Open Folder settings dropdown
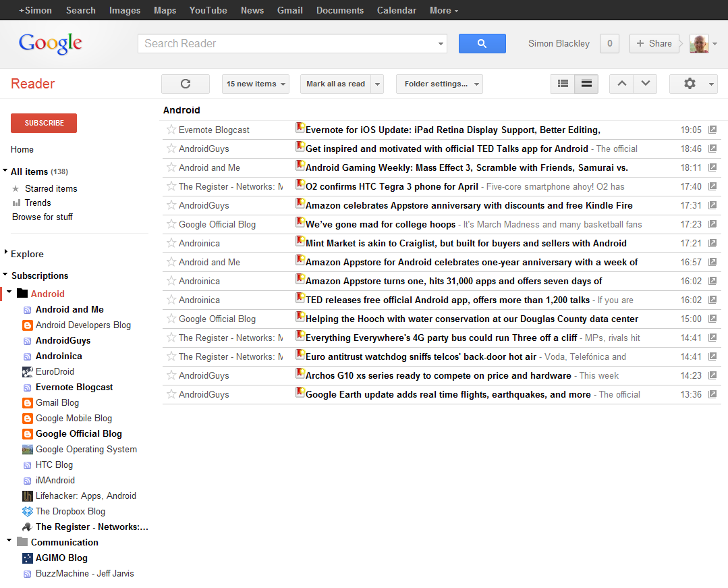Viewport: 728px width, 588px height. [x=439, y=84]
